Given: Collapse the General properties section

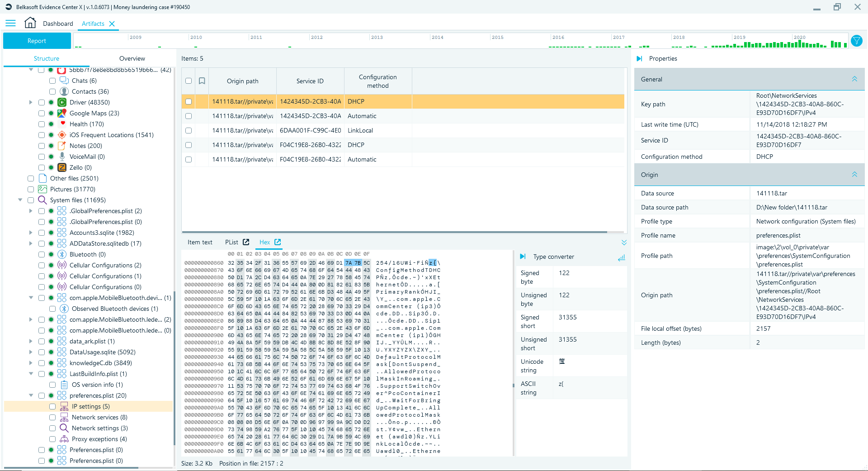Looking at the screenshot, I should point(854,79).
